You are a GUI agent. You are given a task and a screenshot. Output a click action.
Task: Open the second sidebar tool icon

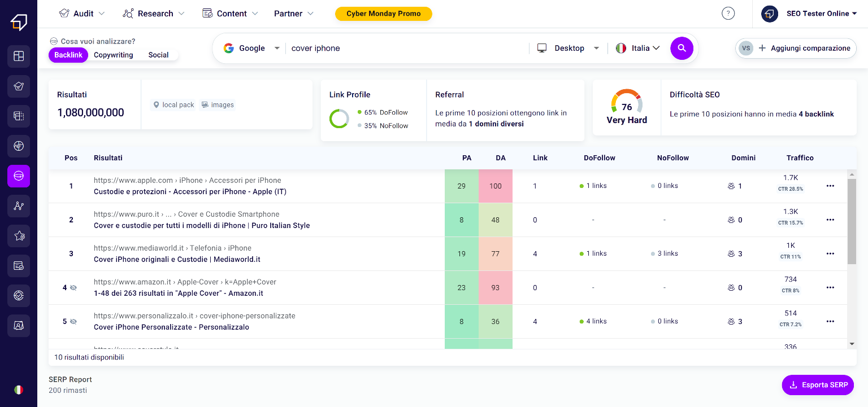point(19,86)
